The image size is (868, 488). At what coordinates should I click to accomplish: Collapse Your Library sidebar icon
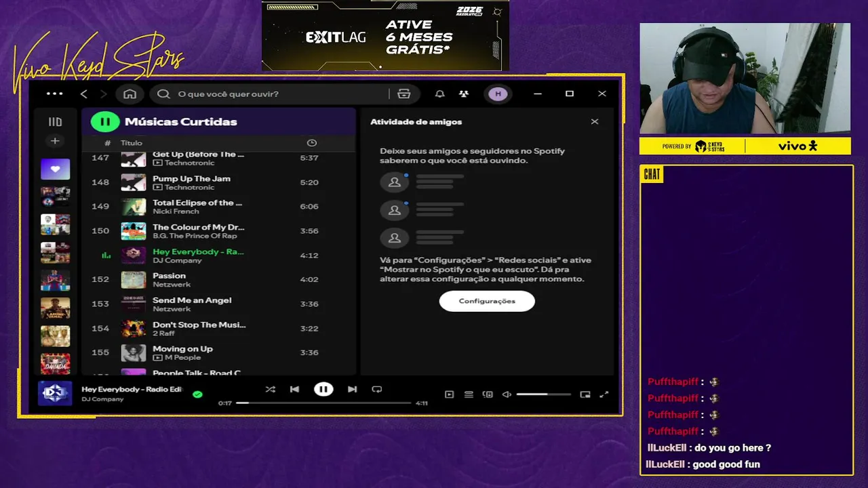coord(55,122)
